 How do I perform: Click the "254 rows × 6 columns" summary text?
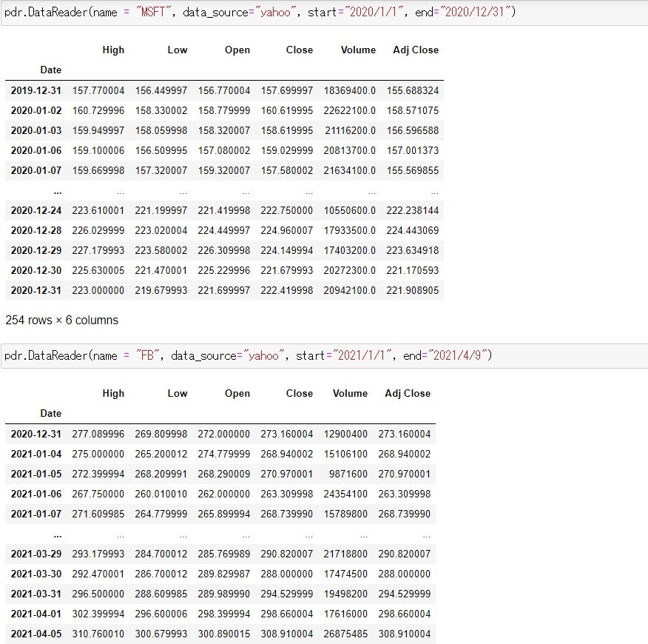[x=62, y=320]
